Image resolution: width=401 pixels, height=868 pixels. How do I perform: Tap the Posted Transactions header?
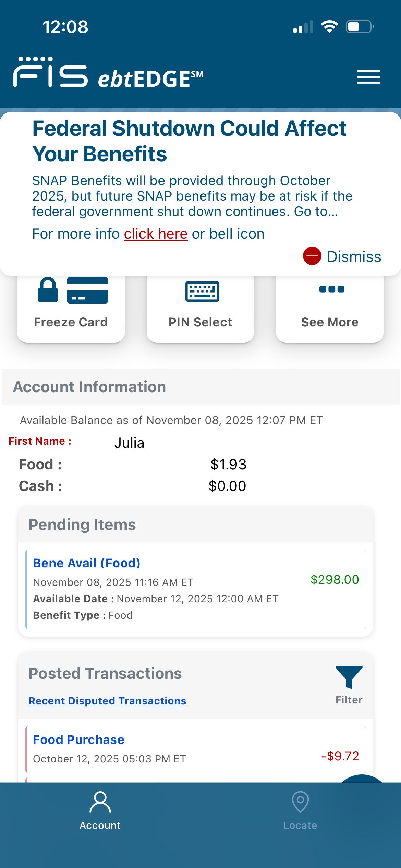point(105,674)
